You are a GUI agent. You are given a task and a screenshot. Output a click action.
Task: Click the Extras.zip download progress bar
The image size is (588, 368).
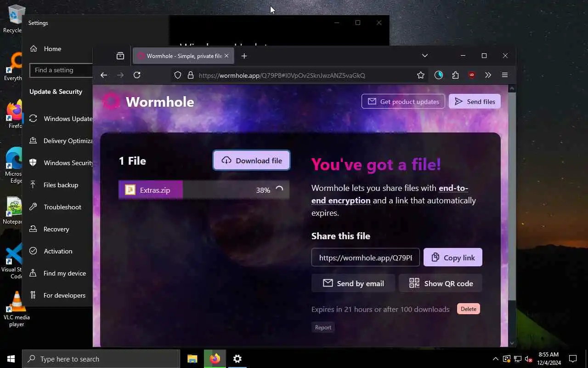click(204, 190)
